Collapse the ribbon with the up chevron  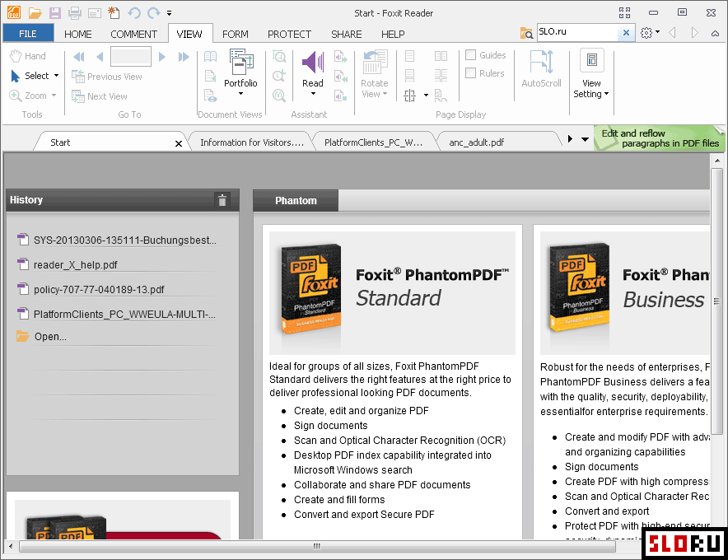click(x=716, y=33)
